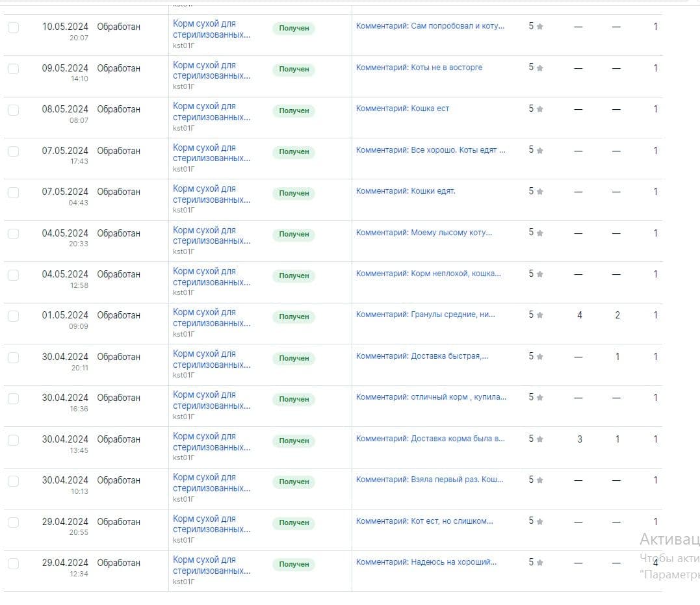Click star icon beside 'Кошки едят.' comment
This screenshot has width=700, height=605.
point(539,192)
